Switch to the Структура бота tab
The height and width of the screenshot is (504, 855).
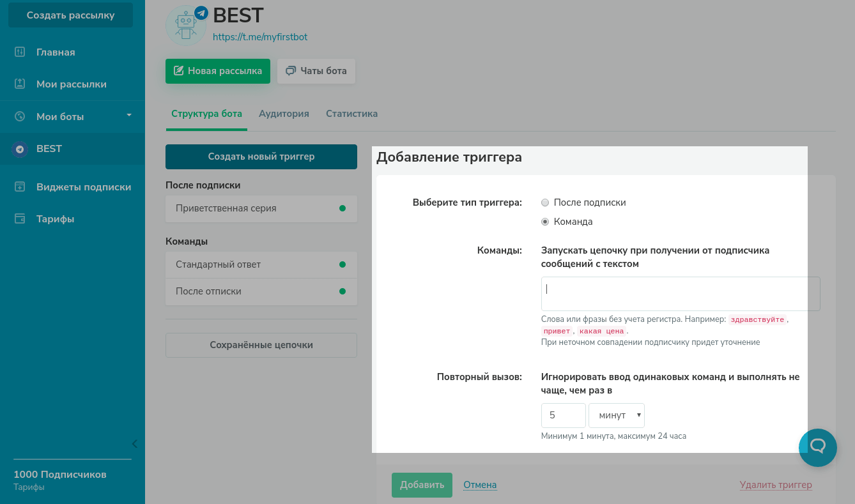206,114
